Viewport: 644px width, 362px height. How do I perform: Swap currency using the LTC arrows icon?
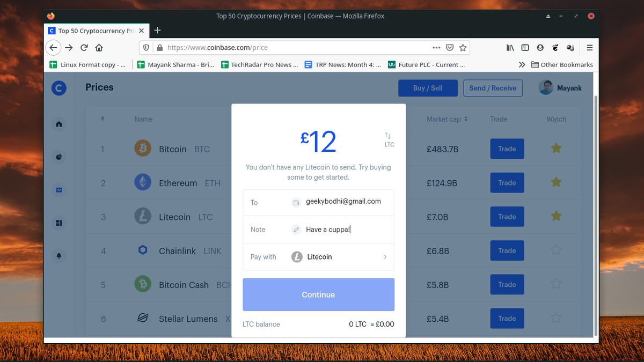pyautogui.click(x=389, y=136)
